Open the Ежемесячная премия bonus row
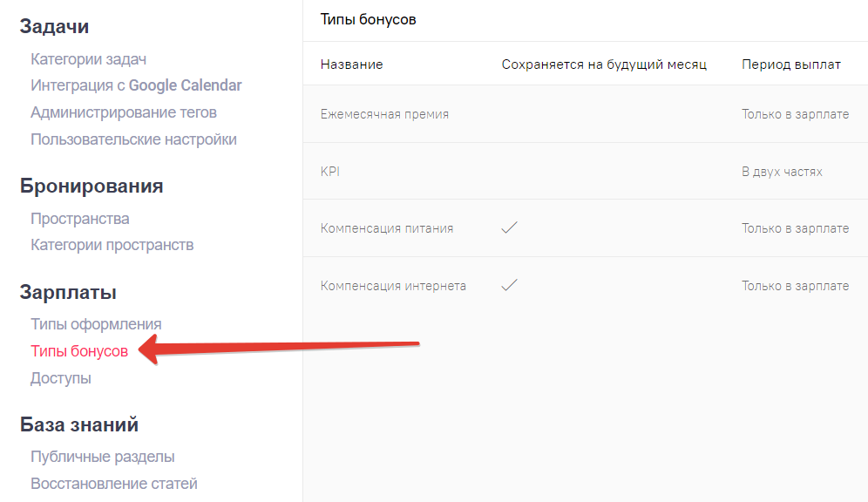 (384, 114)
